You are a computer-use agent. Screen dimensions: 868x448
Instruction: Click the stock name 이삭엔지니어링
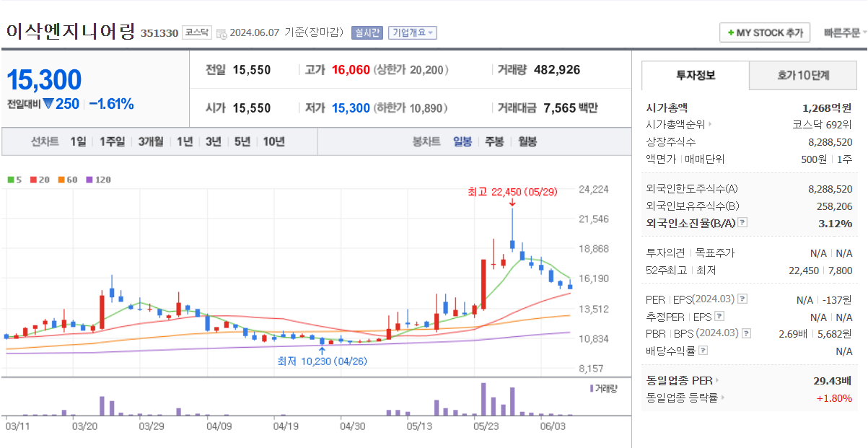70,32
